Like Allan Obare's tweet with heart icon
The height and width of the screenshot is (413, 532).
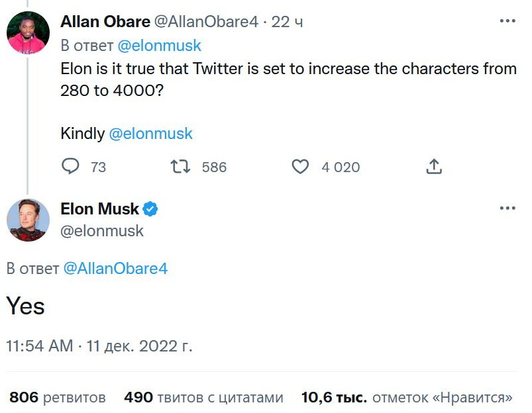pyautogui.click(x=301, y=166)
